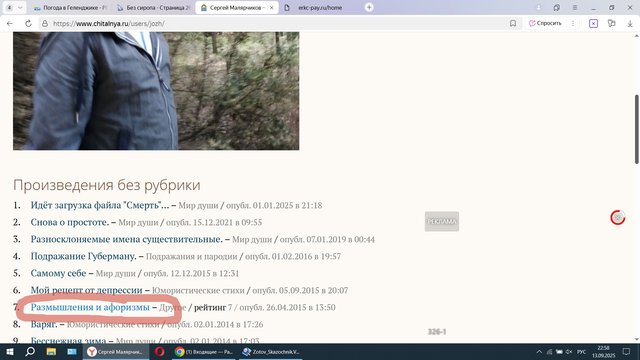Open downloads with the arrow icon
The width and height of the screenshot is (640, 360).
(630, 24)
